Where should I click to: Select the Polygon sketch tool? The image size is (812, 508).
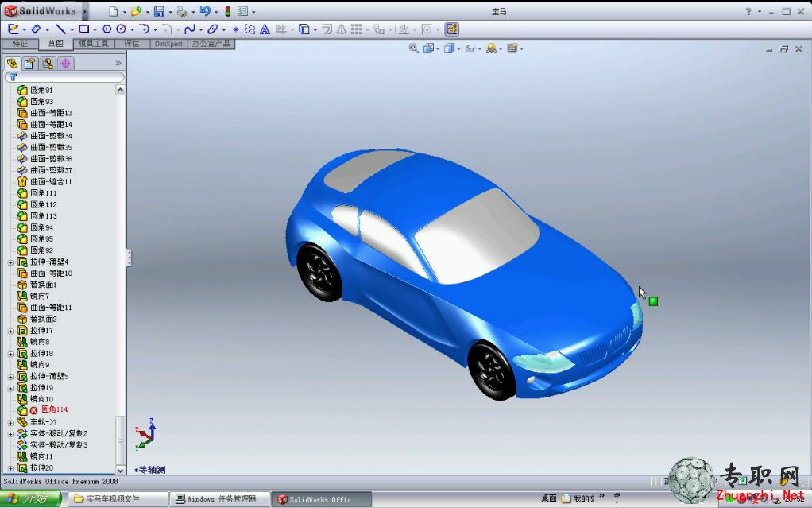(x=106, y=29)
